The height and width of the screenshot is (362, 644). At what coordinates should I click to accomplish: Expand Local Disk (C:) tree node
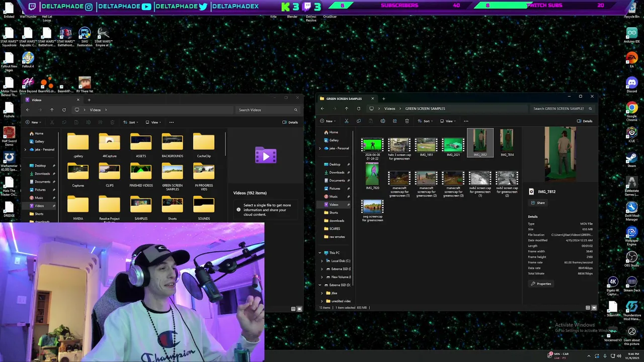[x=322, y=261]
